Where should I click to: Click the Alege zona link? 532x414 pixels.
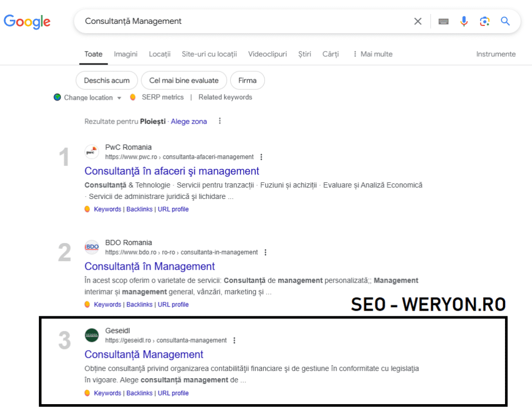pyautogui.click(x=190, y=121)
